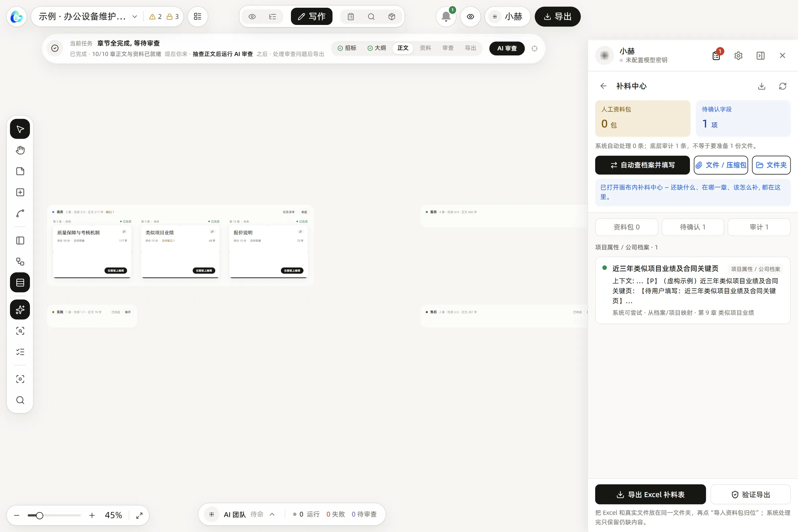Open the clipboard with red badge in 小赫 panel
Image resolution: width=798 pixels, height=532 pixels.
point(716,55)
